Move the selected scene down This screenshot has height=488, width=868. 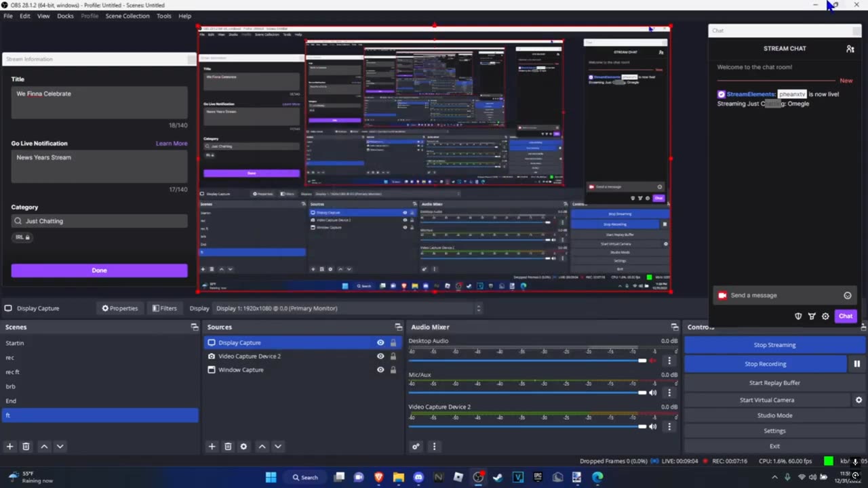coord(60,447)
